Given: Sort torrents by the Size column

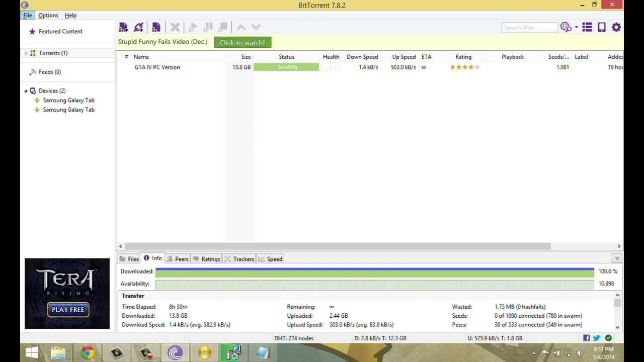Looking at the screenshot, I should point(246,57).
